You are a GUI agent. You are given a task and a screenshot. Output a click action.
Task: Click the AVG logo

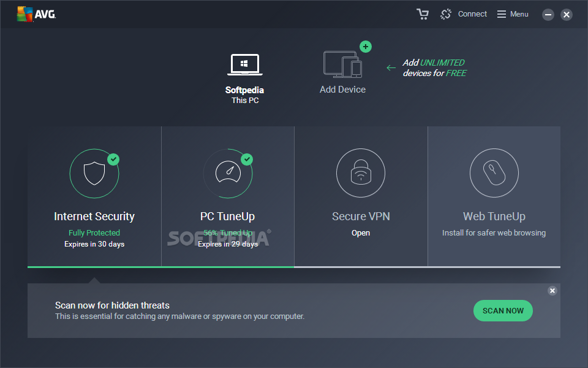click(36, 14)
